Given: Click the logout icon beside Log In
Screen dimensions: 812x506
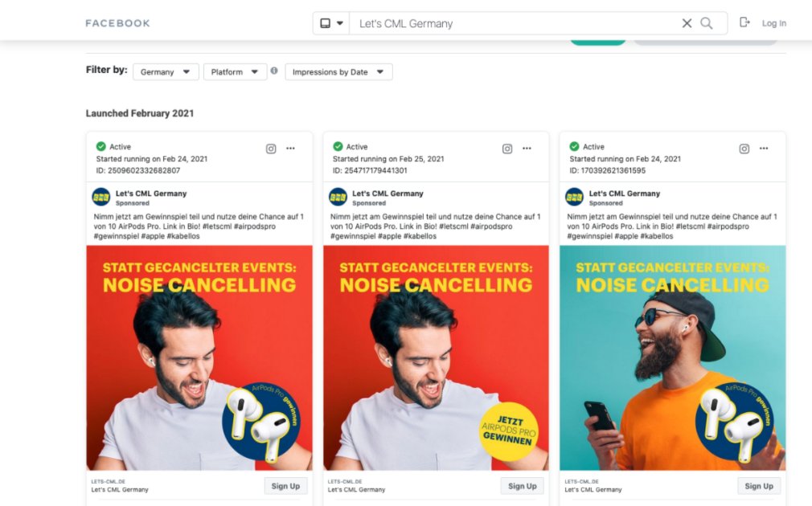Looking at the screenshot, I should (744, 22).
